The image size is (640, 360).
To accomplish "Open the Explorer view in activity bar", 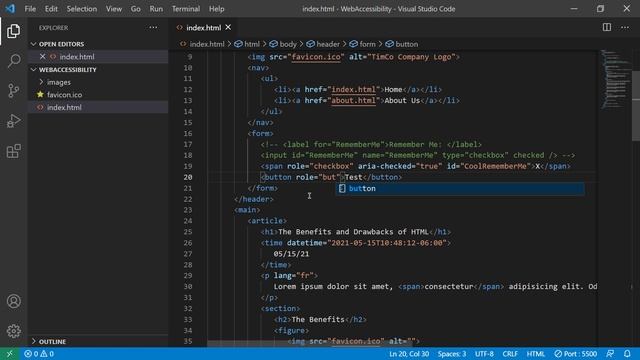I will tap(13, 31).
